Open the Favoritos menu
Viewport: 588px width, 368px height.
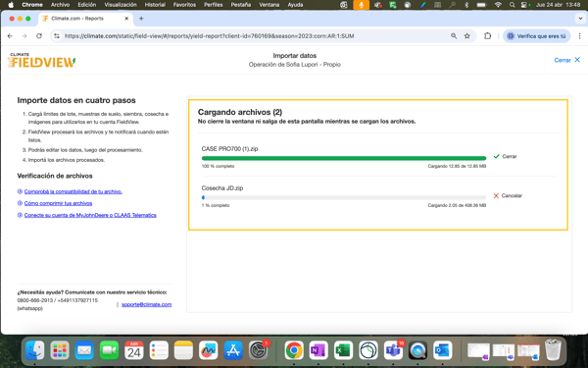pyautogui.click(x=184, y=5)
